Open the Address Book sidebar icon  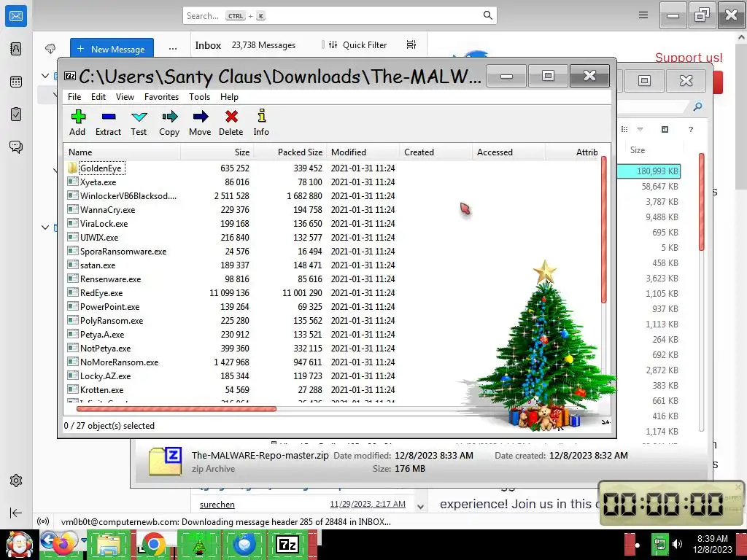tap(16, 49)
